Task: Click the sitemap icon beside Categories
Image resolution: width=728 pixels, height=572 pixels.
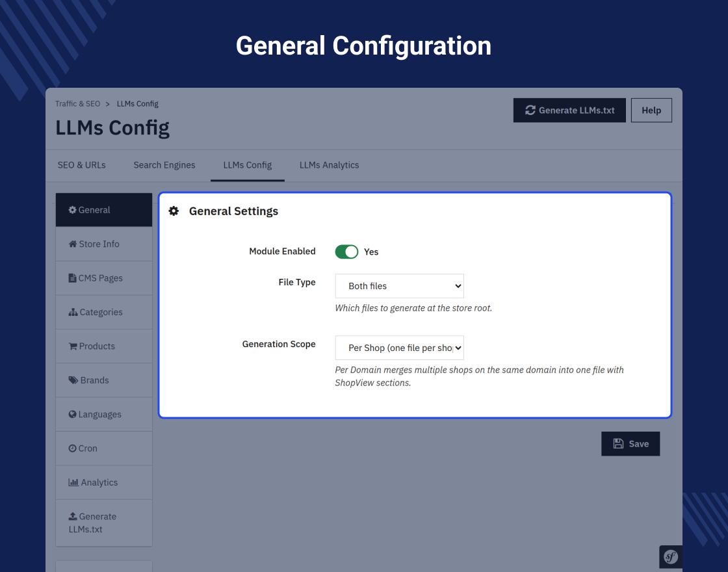Action: click(x=73, y=312)
